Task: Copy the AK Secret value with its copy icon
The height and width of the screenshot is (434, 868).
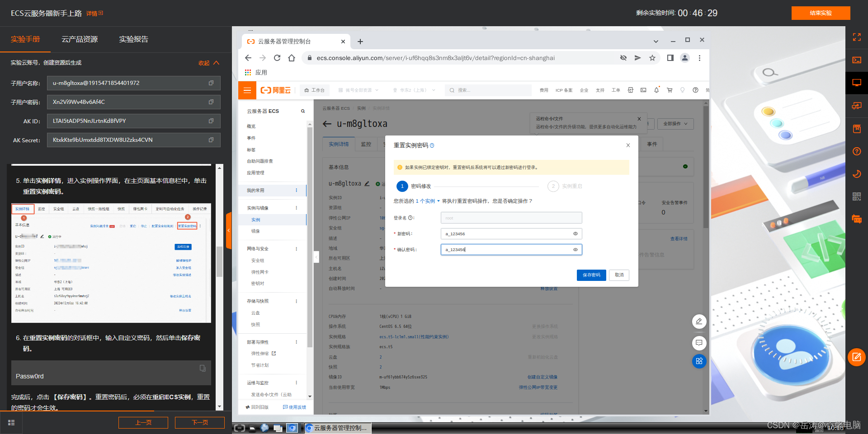Action: click(211, 140)
